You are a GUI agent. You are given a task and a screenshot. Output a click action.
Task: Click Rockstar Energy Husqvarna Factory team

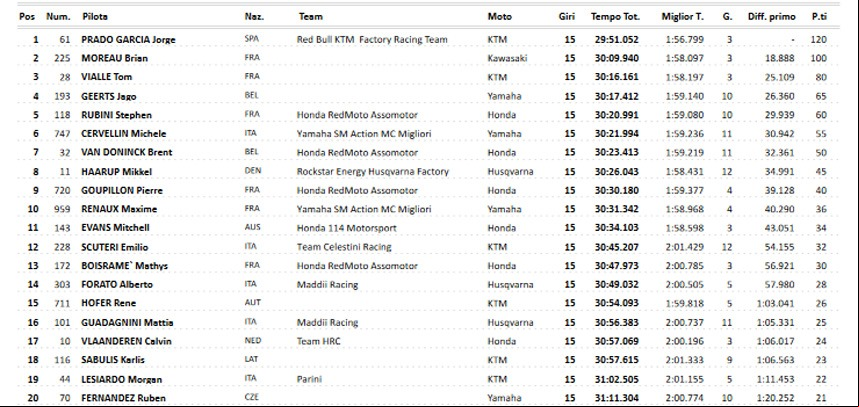point(373,171)
